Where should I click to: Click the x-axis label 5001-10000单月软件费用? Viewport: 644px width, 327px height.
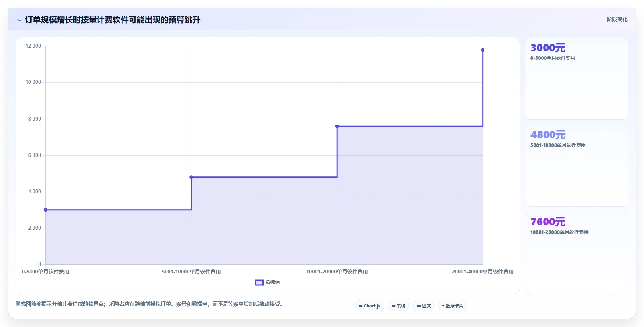tap(191, 272)
